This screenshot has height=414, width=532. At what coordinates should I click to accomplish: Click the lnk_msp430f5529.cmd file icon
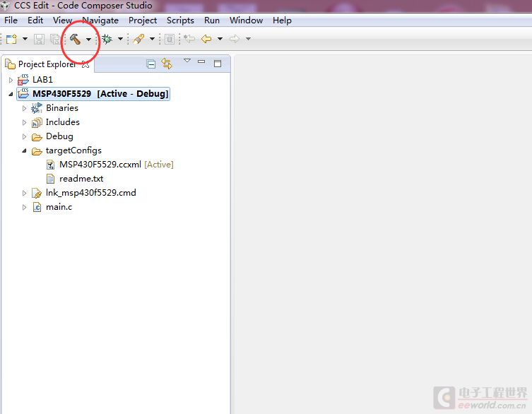tap(37, 193)
